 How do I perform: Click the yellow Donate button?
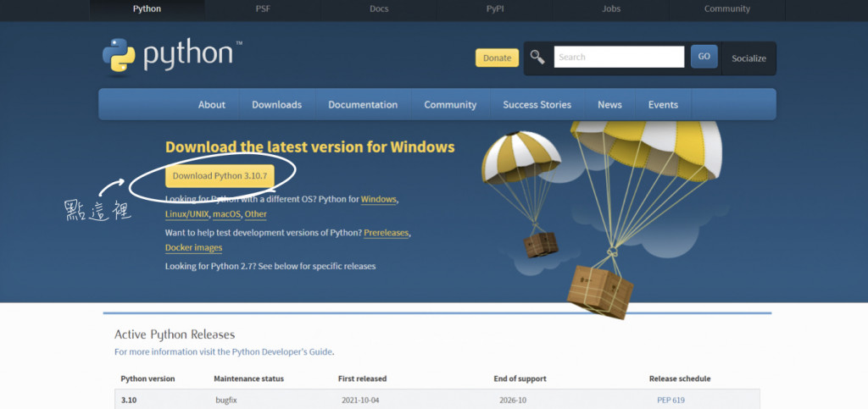tap(497, 58)
